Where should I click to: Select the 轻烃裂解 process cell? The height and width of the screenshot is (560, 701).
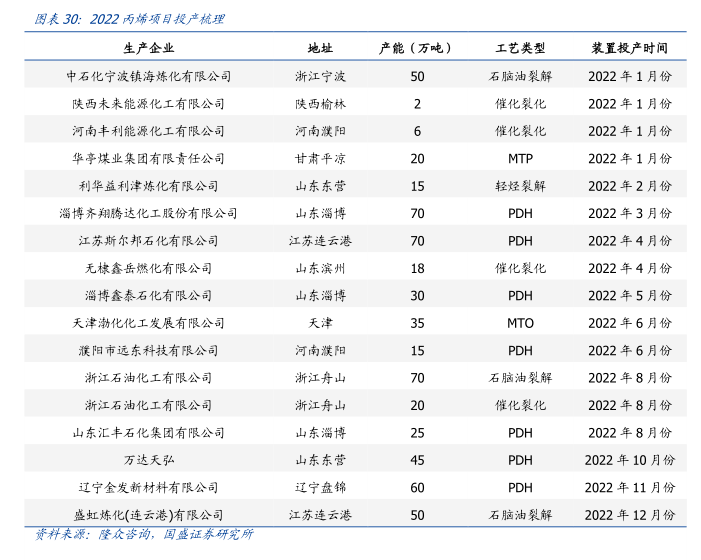coord(520,186)
